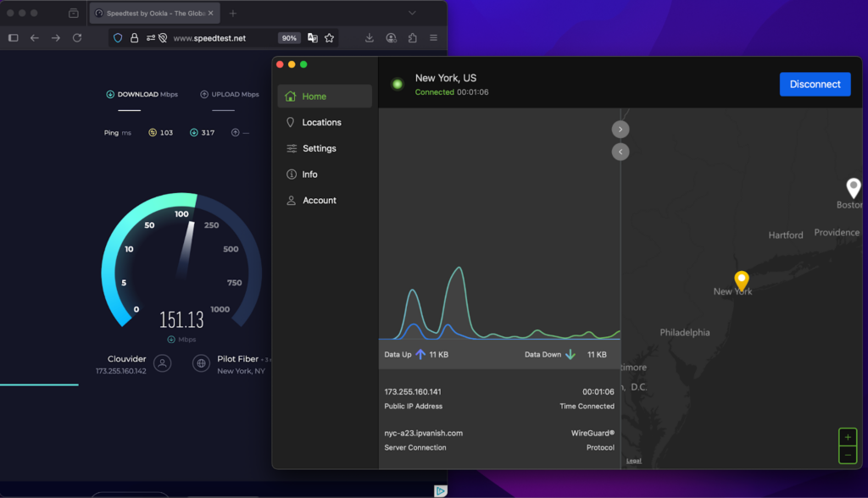868x498 pixels.
Task: Click the 151.13 download speed reading
Action: point(181,320)
